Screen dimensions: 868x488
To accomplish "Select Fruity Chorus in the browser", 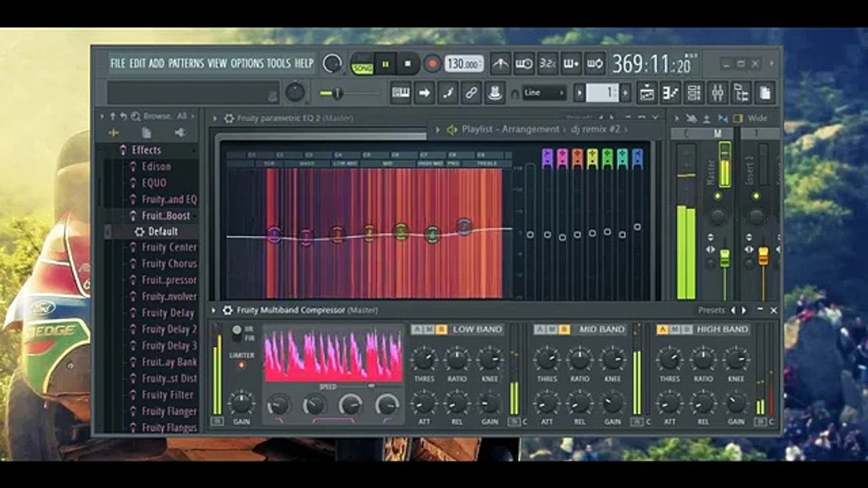I will coord(169,264).
